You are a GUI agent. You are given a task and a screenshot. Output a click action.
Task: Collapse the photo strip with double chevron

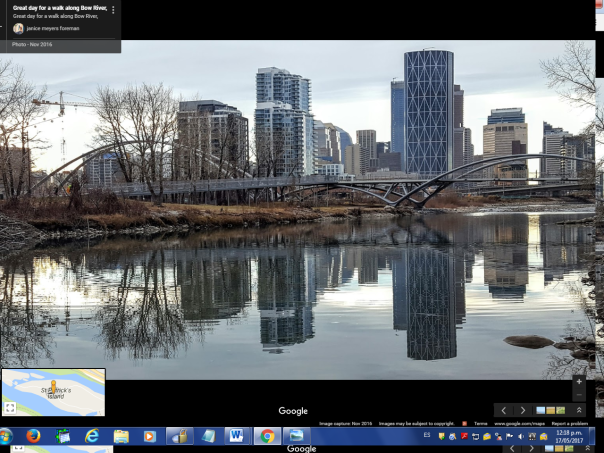click(x=579, y=410)
